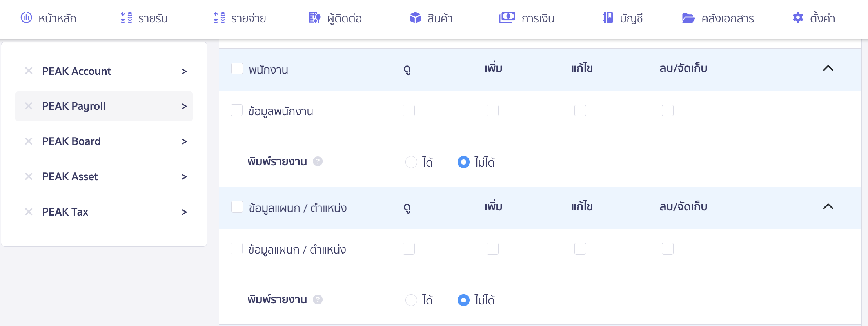Expand the PEAK Account menu arrow
This screenshot has width=868, height=326.
[x=183, y=71]
